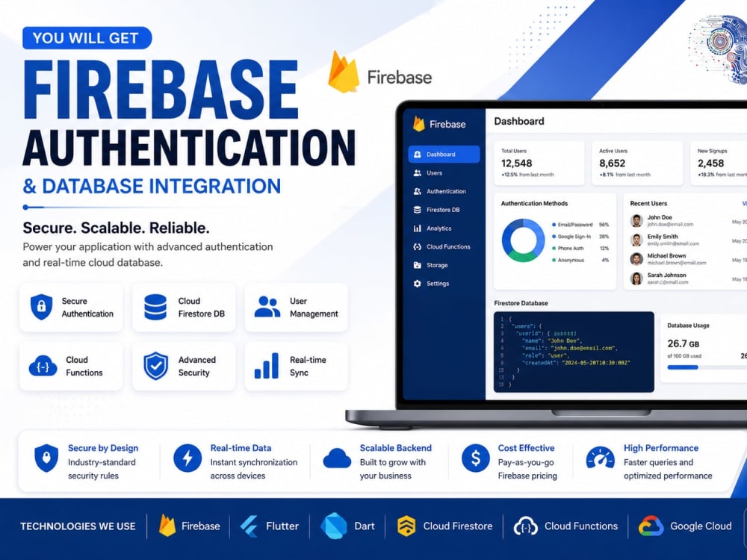
Task: Click the Analytics bar chart sidebar icon
Action: click(418, 228)
